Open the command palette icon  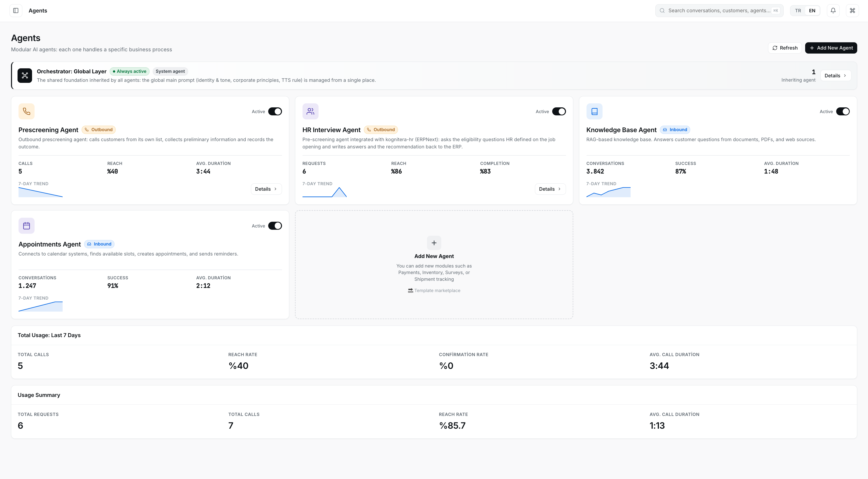[x=852, y=11]
